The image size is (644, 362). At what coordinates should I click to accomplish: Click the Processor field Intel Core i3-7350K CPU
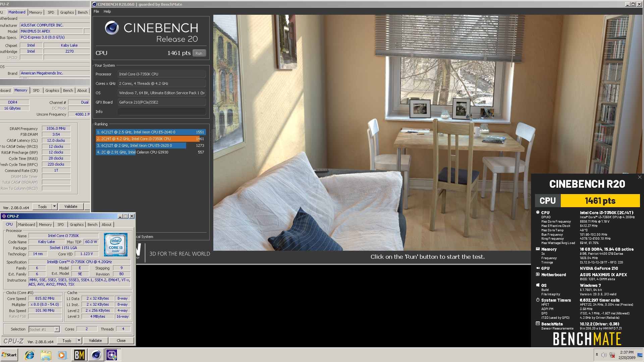coord(162,74)
